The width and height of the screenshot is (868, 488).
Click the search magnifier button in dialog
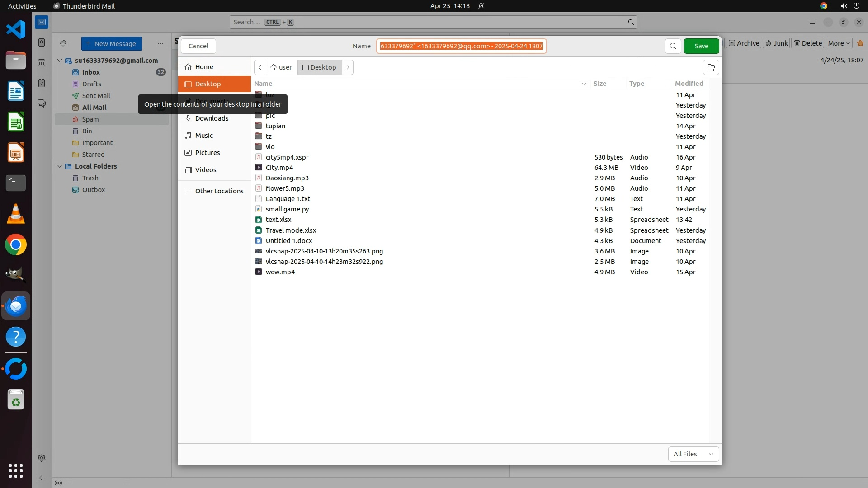pyautogui.click(x=673, y=46)
